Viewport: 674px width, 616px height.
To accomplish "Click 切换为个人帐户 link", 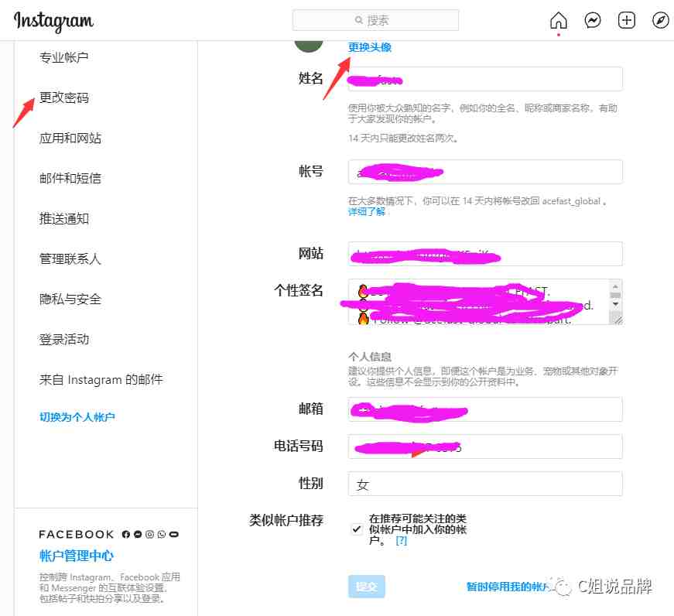I will [77, 417].
